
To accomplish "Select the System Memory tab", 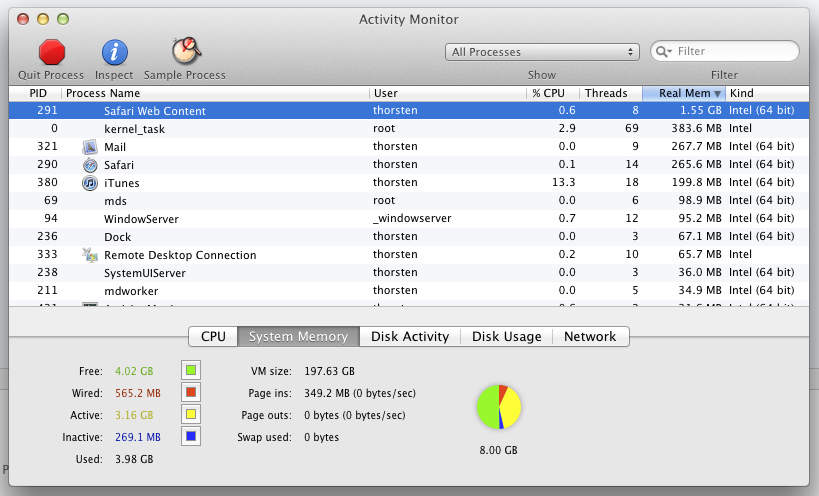I will click(298, 336).
